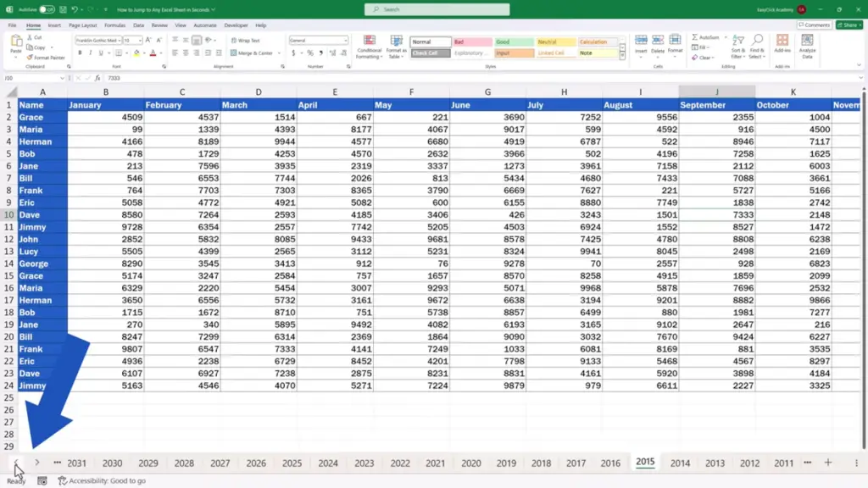
Task: Apply Percent Style formatting
Action: 310,53
